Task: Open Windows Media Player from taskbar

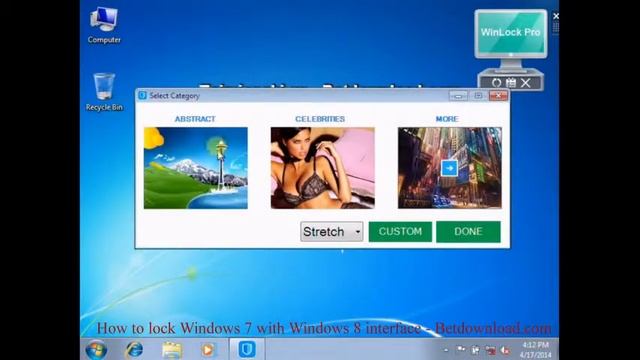Action: 207,350
